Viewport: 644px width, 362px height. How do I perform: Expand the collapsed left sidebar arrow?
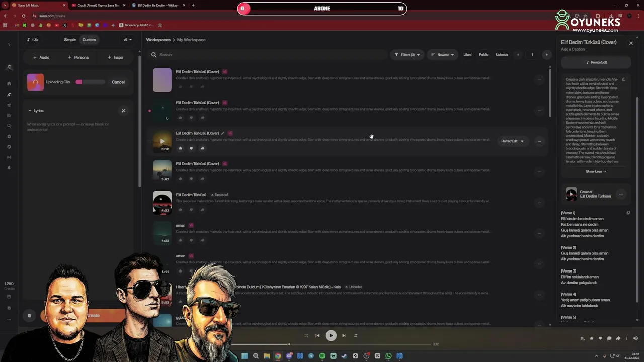9,45
